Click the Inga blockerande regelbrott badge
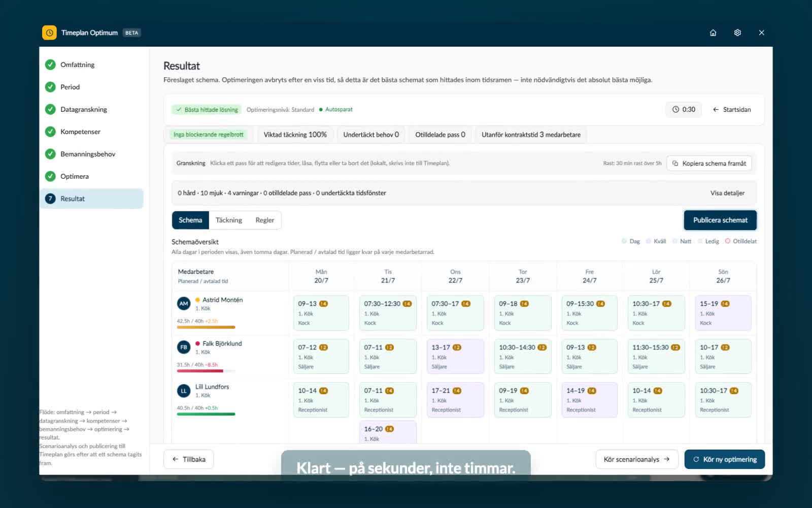The height and width of the screenshot is (508, 812). click(209, 135)
